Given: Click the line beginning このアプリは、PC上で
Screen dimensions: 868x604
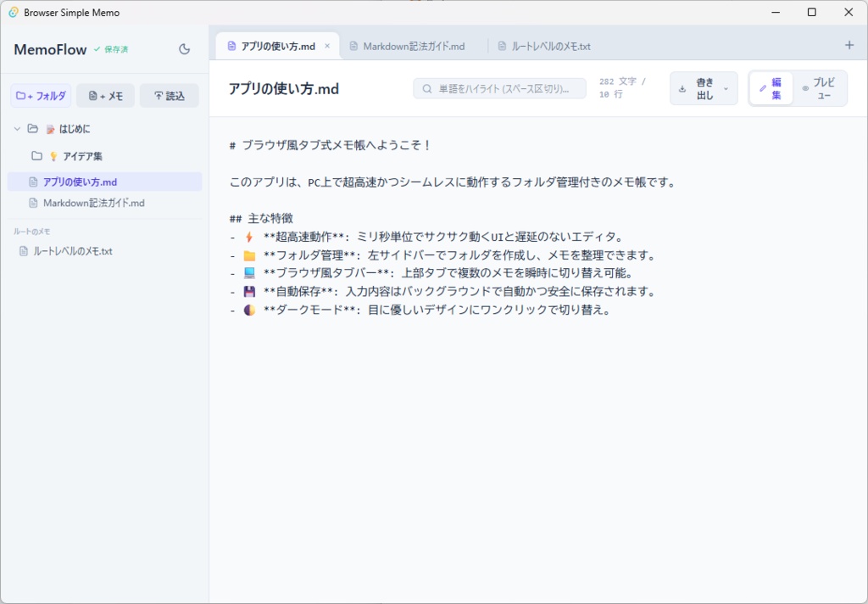Looking at the screenshot, I should [453, 182].
